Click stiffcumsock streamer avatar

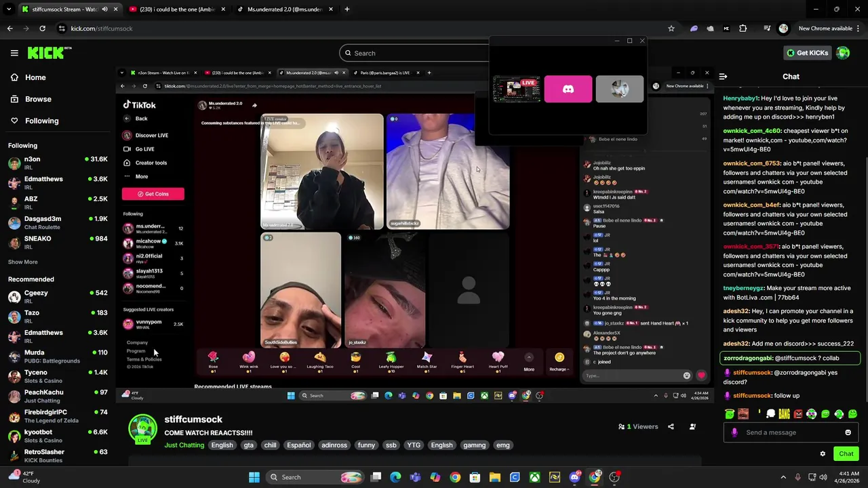tap(142, 429)
